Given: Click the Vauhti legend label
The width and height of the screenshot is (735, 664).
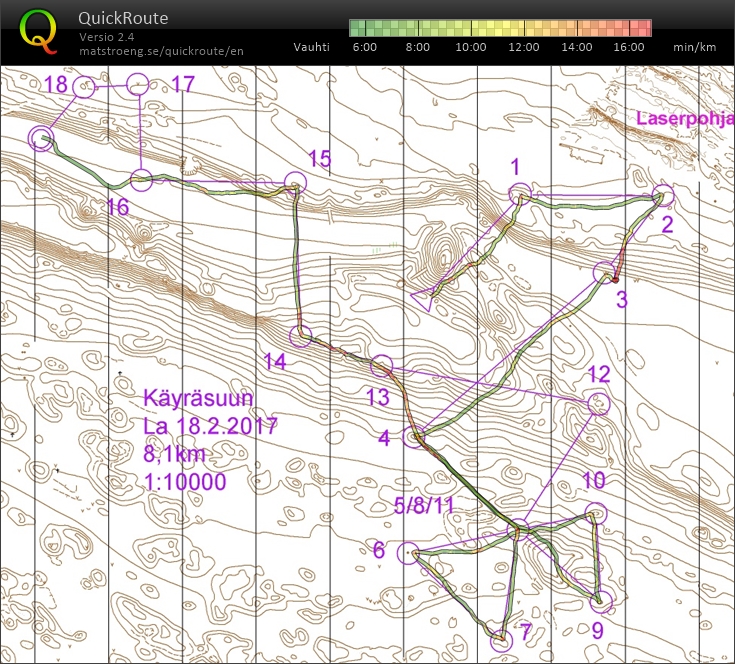Looking at the screenshot, I should click(312, 47).
